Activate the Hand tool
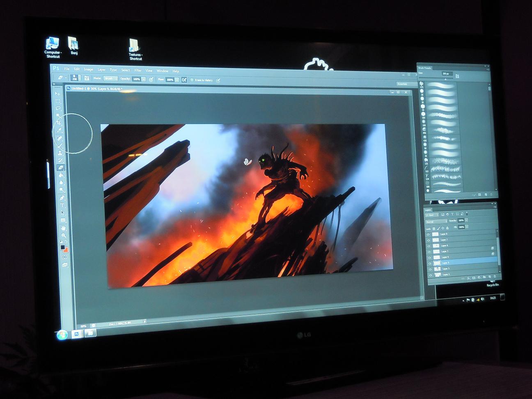The height and width of the screenshot is (399, 532). pyautogui.click(x=64, y=228)
